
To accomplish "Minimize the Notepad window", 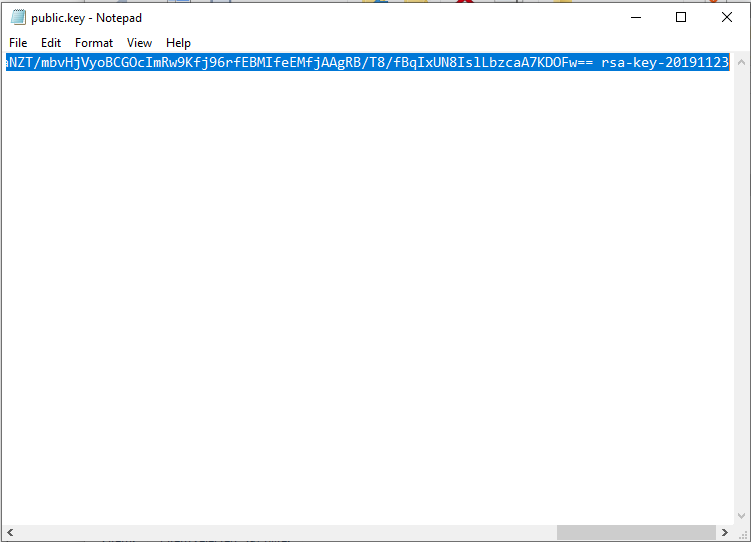I will pos(636,18).
